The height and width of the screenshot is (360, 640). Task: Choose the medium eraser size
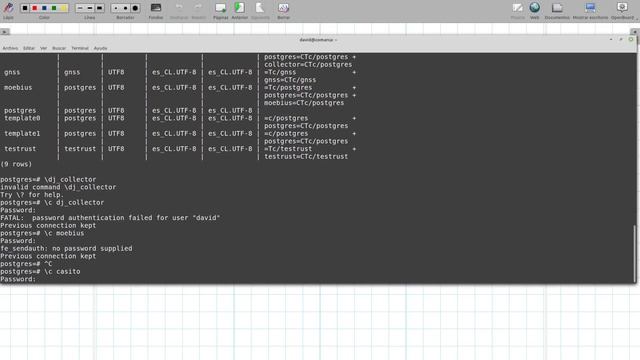click(x=125, y=8)
